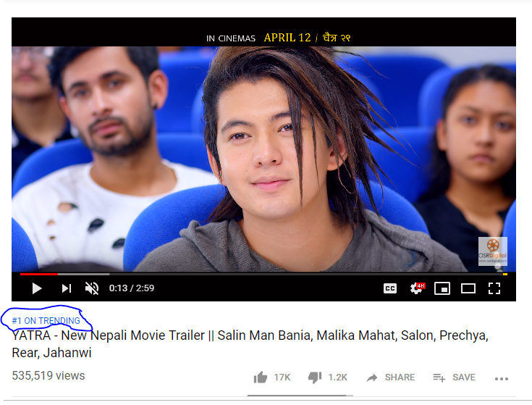
Task: Click the like/dislike ratio bar
Action: (300, 396)
